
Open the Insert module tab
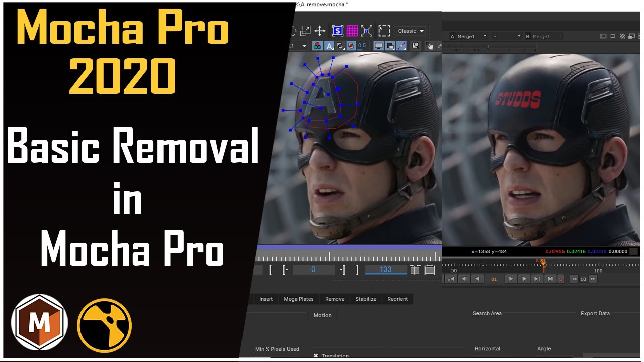click(266, 299)
